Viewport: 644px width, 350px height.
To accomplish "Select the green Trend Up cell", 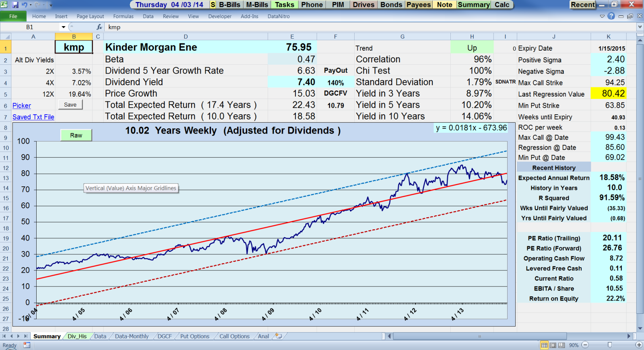I will (472, 47).
